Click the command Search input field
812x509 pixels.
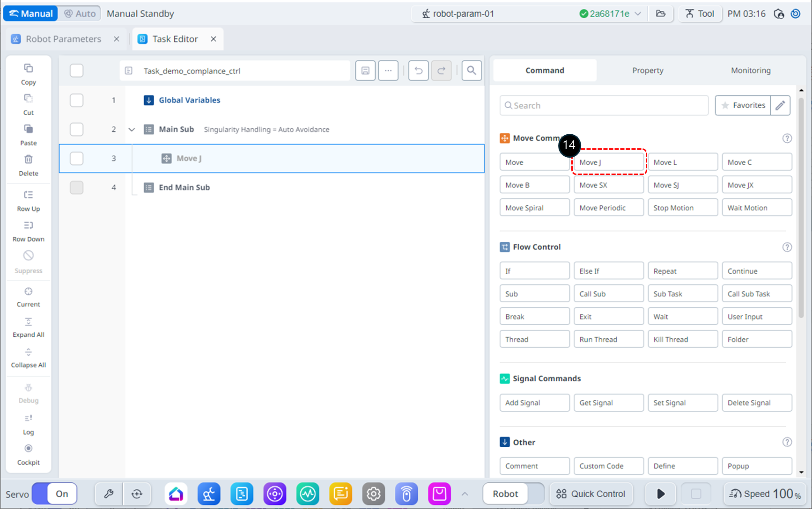coord(604,105)
